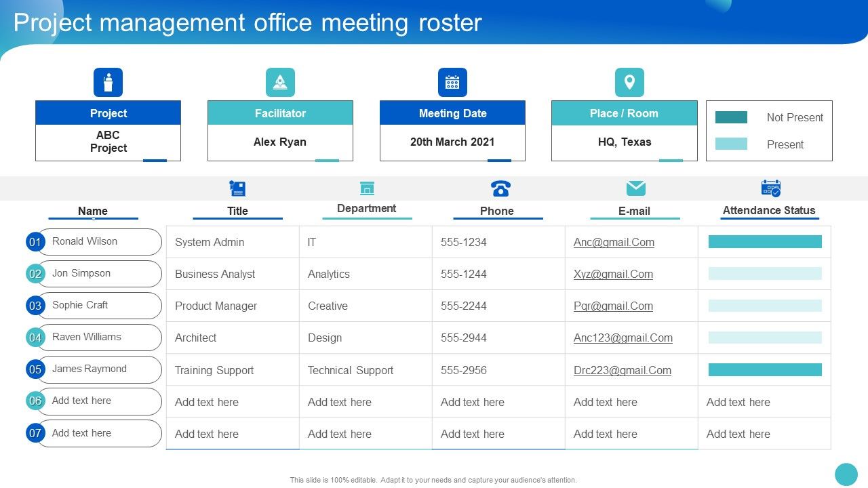Select the Ronald Wilson name pill
The height and width of the screenshot is (488, 868).
[x=99, y=242]
